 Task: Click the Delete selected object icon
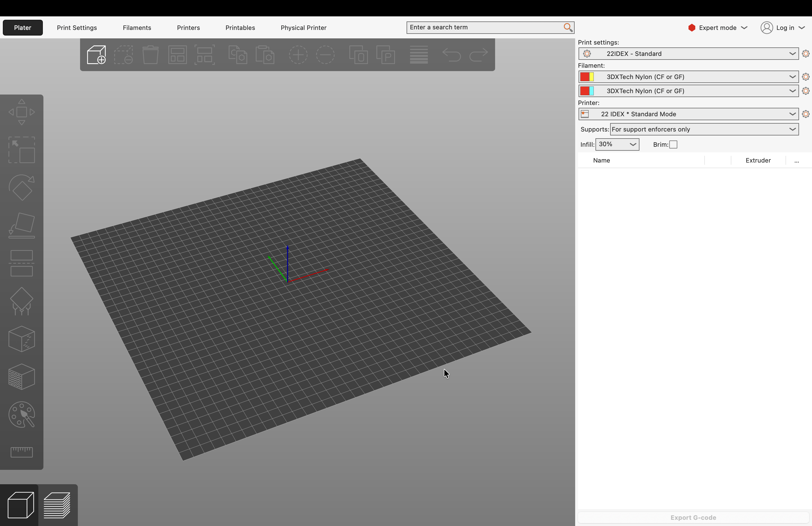tap(123, 55)
